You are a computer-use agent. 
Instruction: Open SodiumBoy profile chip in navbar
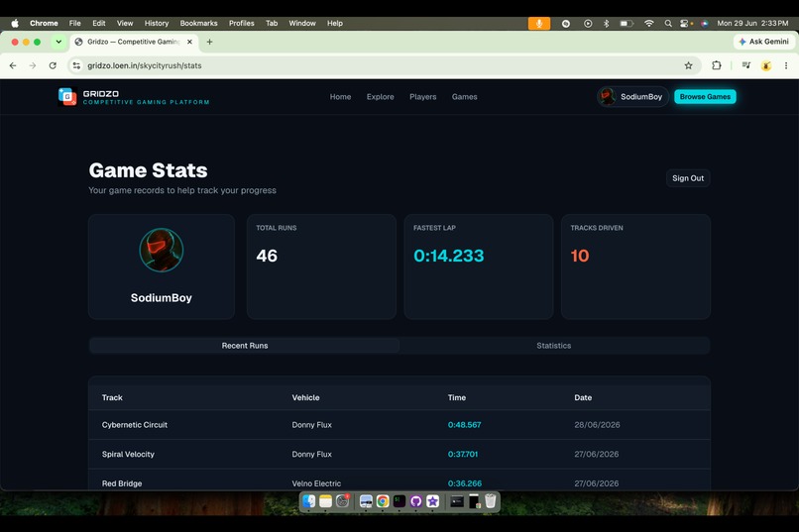632,97
